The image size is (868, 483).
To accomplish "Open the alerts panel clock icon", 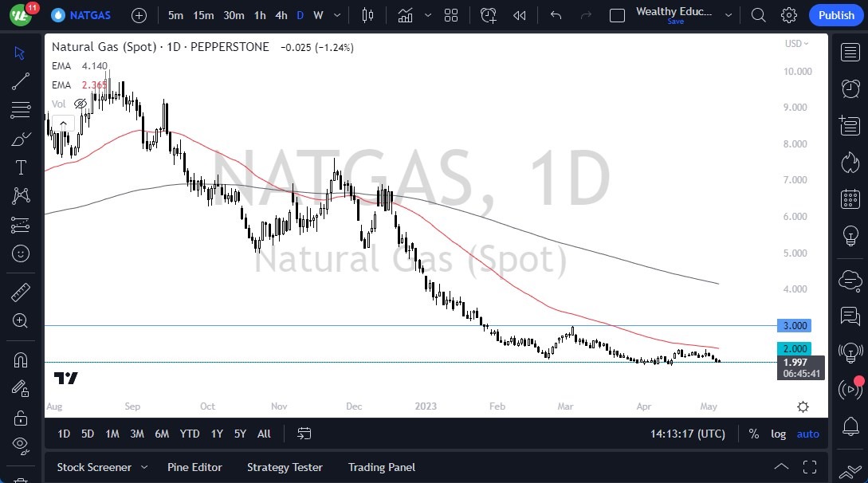I will [x=850, y=88].
